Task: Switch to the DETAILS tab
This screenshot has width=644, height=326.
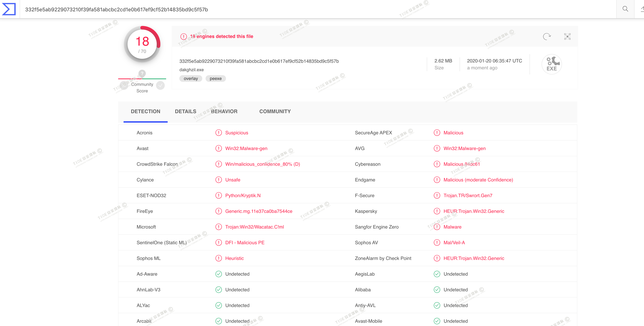Action: click(x=186, y=111)
